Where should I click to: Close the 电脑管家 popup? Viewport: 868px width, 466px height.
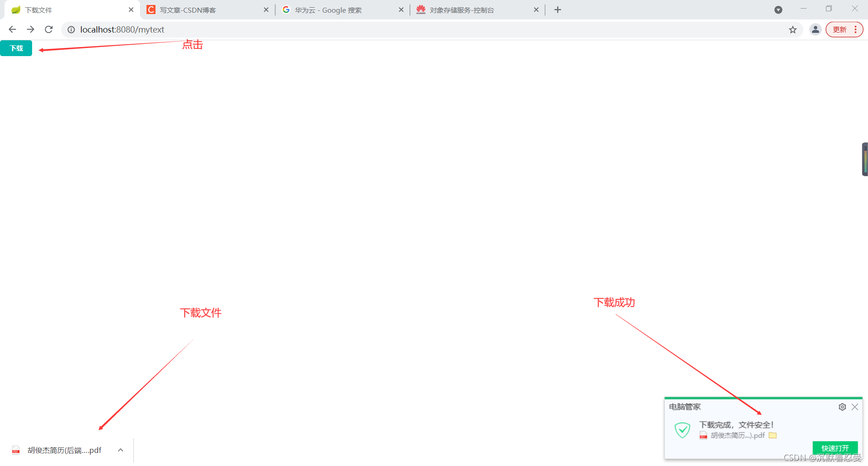[855, 407]
